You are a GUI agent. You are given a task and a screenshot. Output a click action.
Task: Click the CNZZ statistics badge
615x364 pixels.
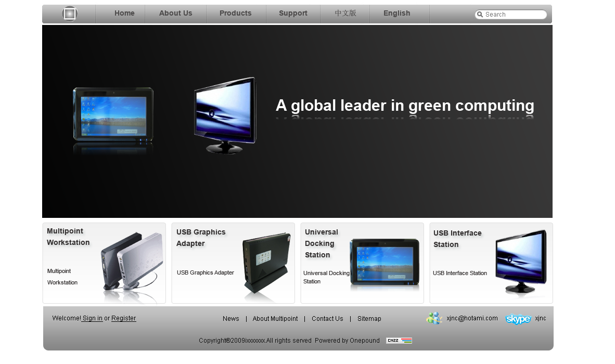pos(399,341)
